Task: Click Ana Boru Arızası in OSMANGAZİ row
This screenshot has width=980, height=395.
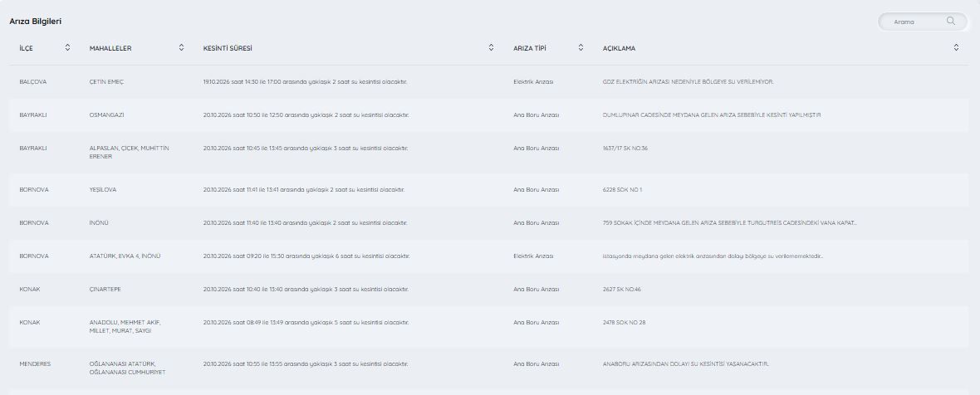Action: pyautogui.click(x=537, y=115)
